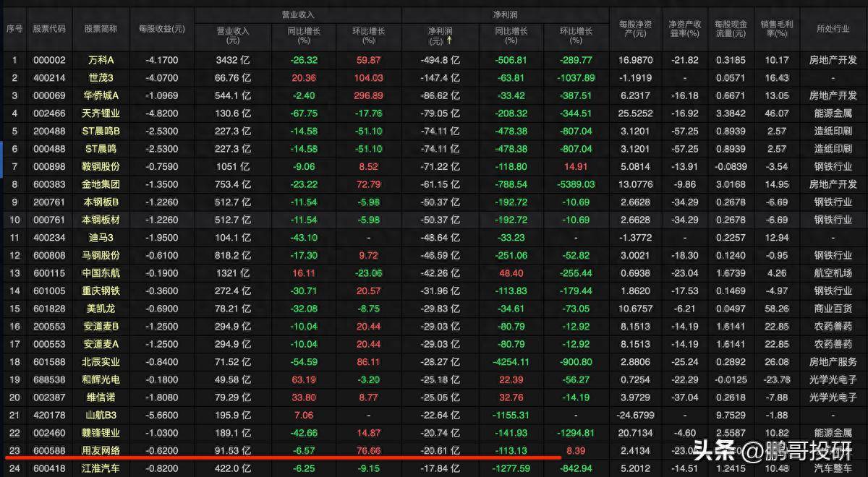This screenshot has height=477, width=868.
Task: Click revenue value 3432 亿
Action: coord(233,60)
